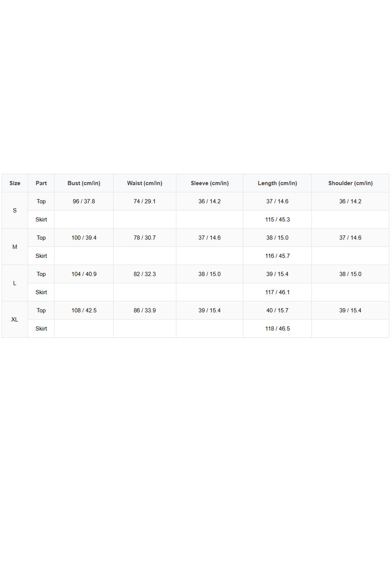
Task: Select length value 38 / 15.0 for M
Action: click(x=277, y=238)
